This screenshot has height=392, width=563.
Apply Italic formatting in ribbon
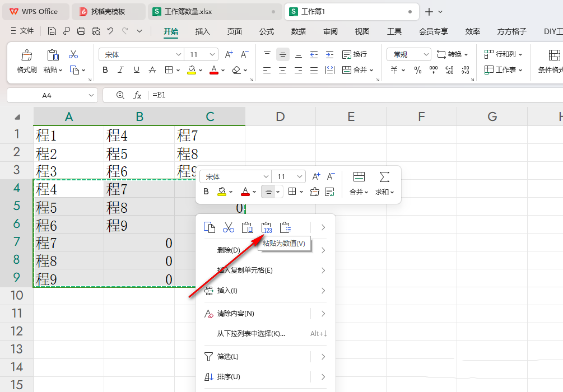[120, 70]
